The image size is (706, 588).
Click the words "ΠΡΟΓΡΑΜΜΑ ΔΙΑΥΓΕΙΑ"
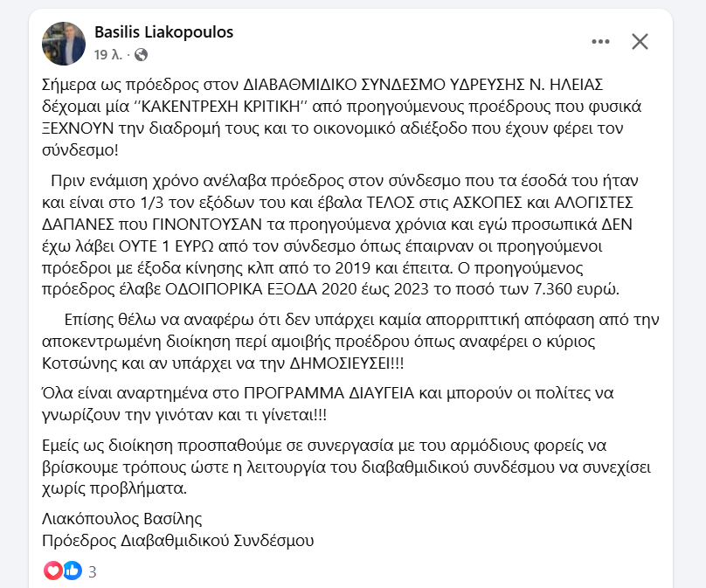tap(329, 393)
